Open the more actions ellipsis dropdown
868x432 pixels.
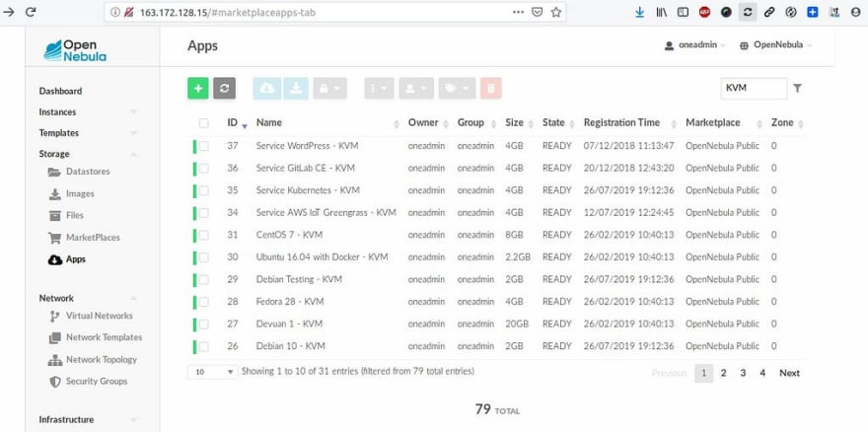click(x=379, y=88)
